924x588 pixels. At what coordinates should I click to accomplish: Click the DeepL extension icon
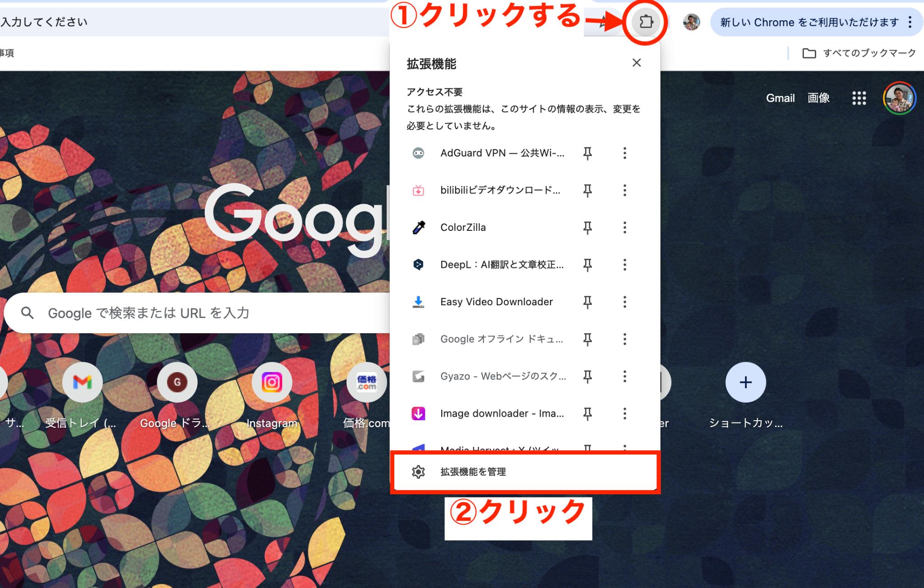[x=418, y=265]
